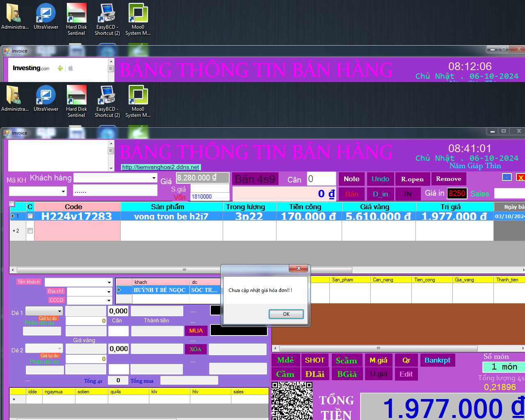Close the warning dialog with its X
This screenshot has width=525, height=420.
pyautogui.click(x=299, y=268)
